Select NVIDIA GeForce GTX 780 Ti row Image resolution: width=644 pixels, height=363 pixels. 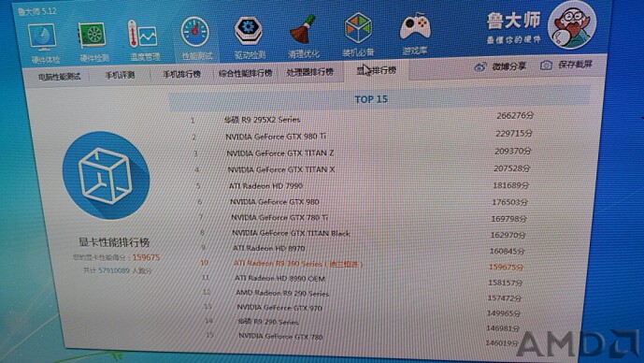point(279,217)
